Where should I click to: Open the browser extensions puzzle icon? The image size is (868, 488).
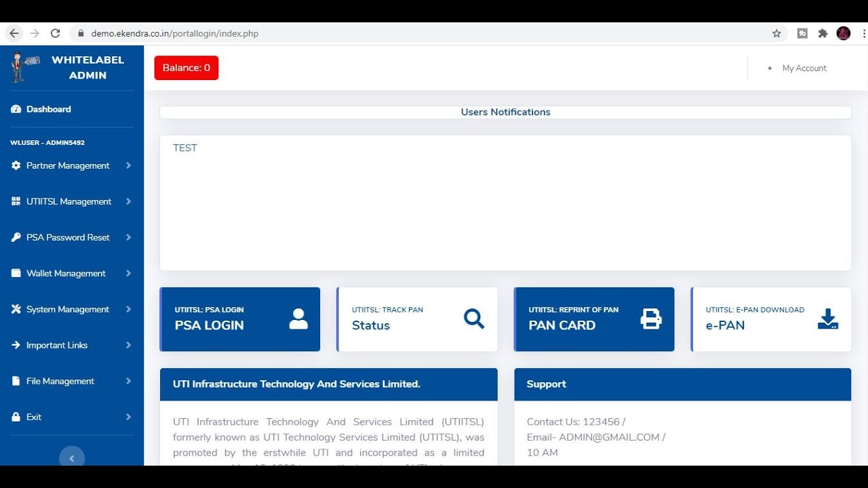[823, 33]
